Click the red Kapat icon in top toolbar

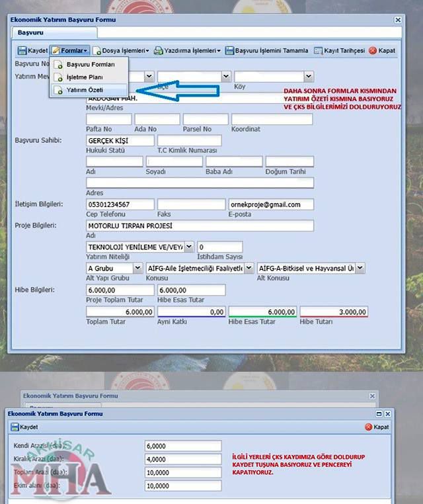click(x=373, y=50)
